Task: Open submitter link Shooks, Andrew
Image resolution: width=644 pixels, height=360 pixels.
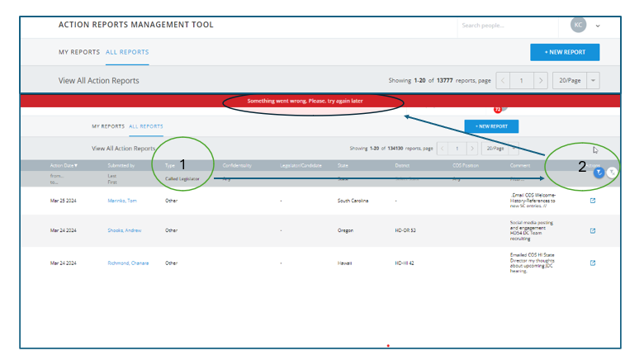Action: pos(123,230)
